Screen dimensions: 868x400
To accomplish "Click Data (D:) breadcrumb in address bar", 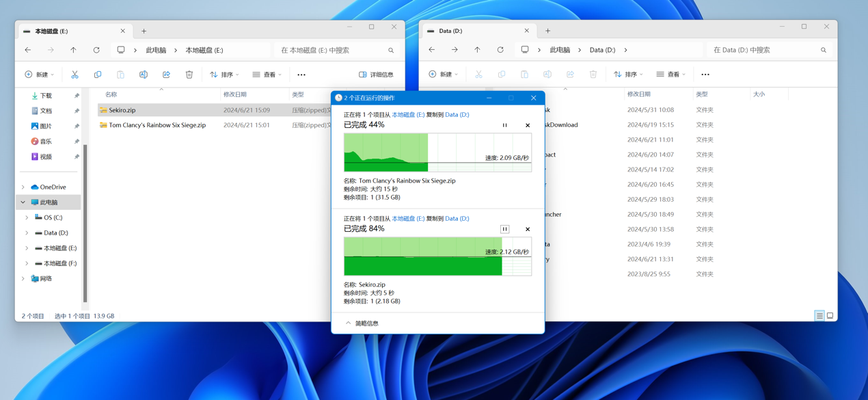I will (602, 50).
